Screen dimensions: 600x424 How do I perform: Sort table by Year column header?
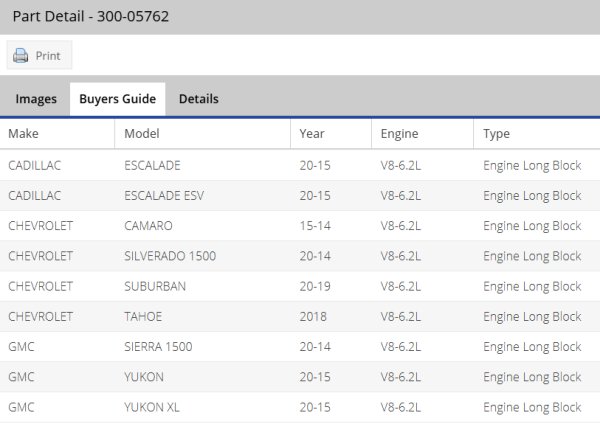click(x=312, y=134)
